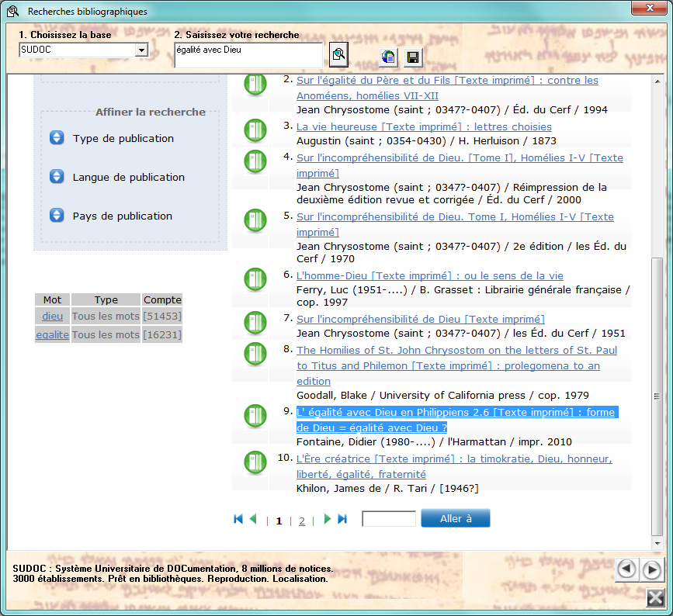
Task: Click the search query input field
Action: (248, 55)
